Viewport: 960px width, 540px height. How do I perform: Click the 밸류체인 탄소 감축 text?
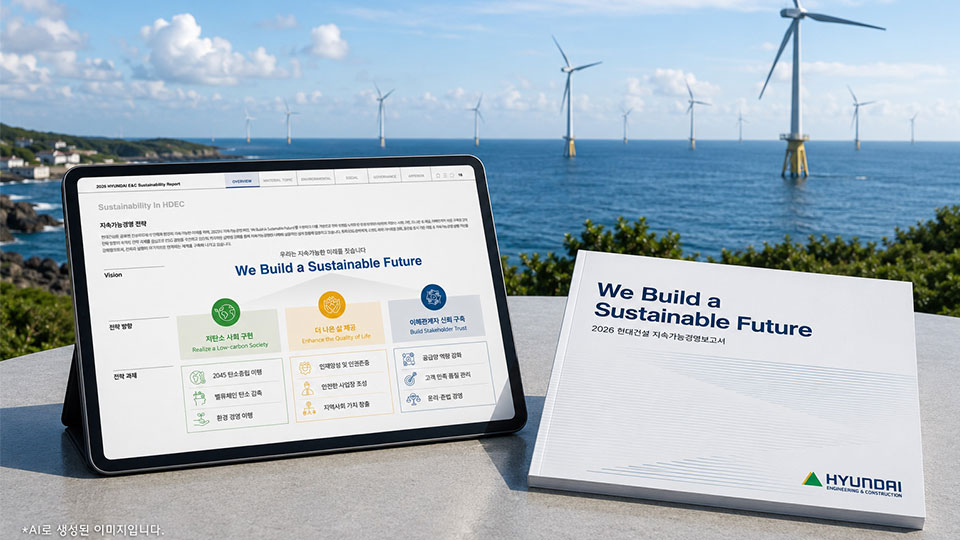(238, 395)
